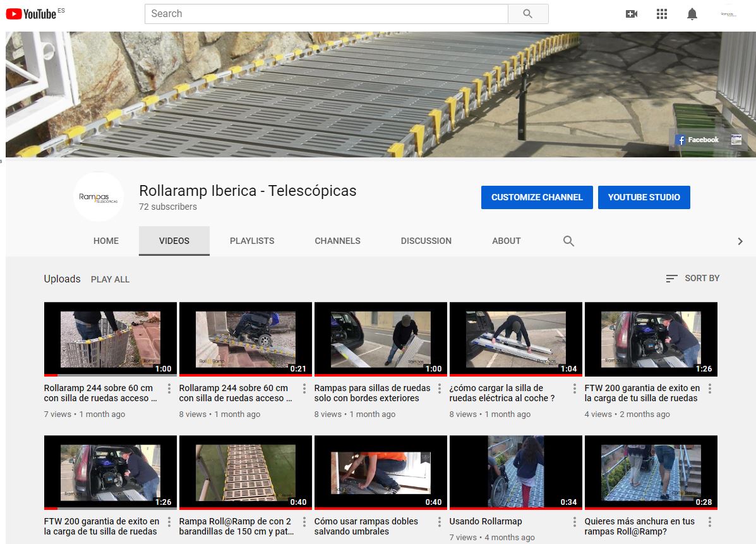The image size is (756, 544).
Task: Open title Cómo usar rampas dobles
Action: (x=366, y=526)
